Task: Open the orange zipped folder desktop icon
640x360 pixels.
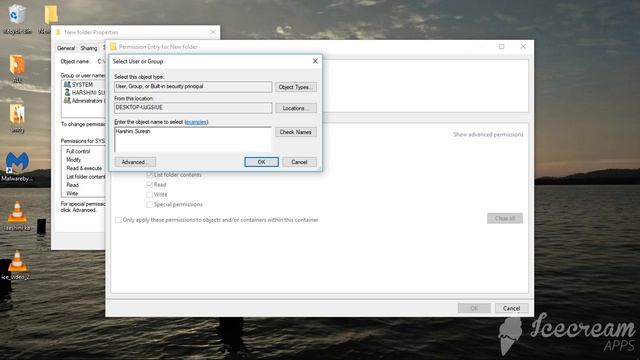Action: (x=17, y=65)
